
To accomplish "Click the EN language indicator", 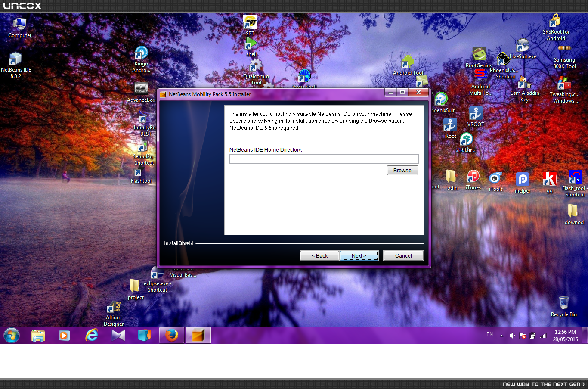I will 489,334.
